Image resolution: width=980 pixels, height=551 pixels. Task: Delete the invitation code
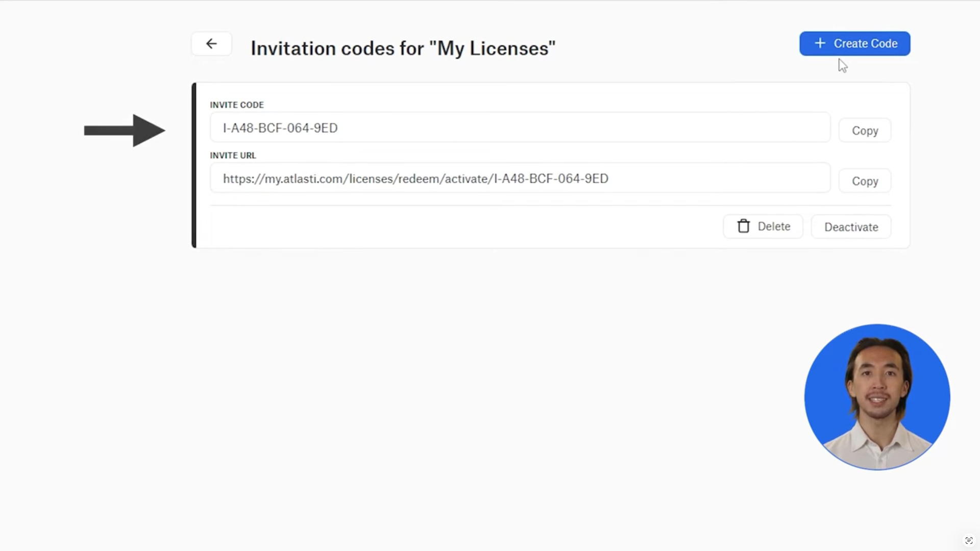pyautogui.click(x=764, y=227)
